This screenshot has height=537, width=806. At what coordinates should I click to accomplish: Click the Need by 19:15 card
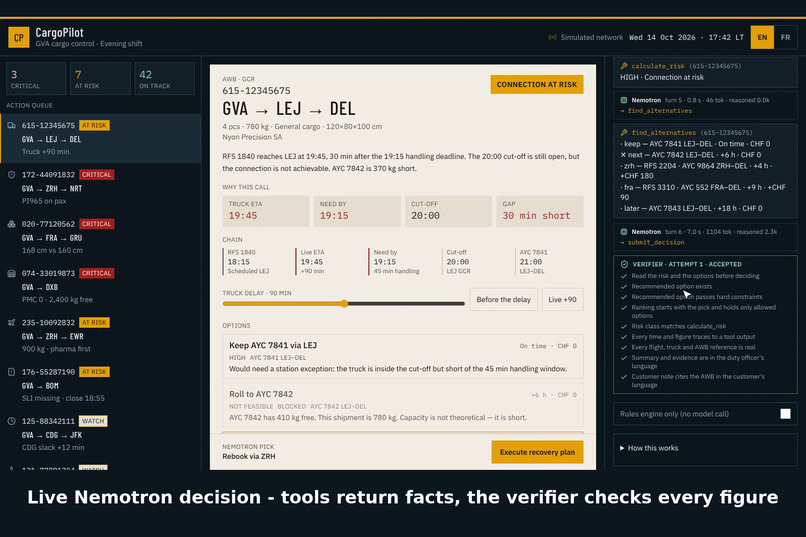[x=357, y=211]
